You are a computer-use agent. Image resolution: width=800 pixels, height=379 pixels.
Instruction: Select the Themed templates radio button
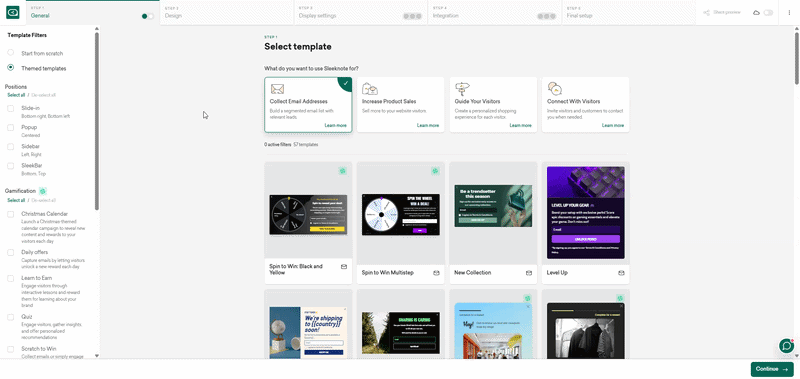pyautogui.click(x=11, y=67)
